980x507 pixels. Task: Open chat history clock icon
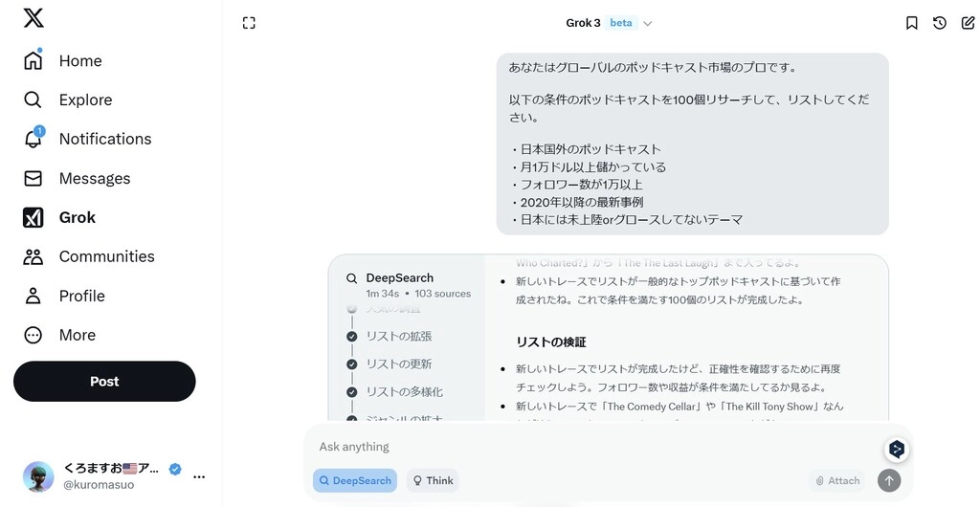click(x=940, y=23)
